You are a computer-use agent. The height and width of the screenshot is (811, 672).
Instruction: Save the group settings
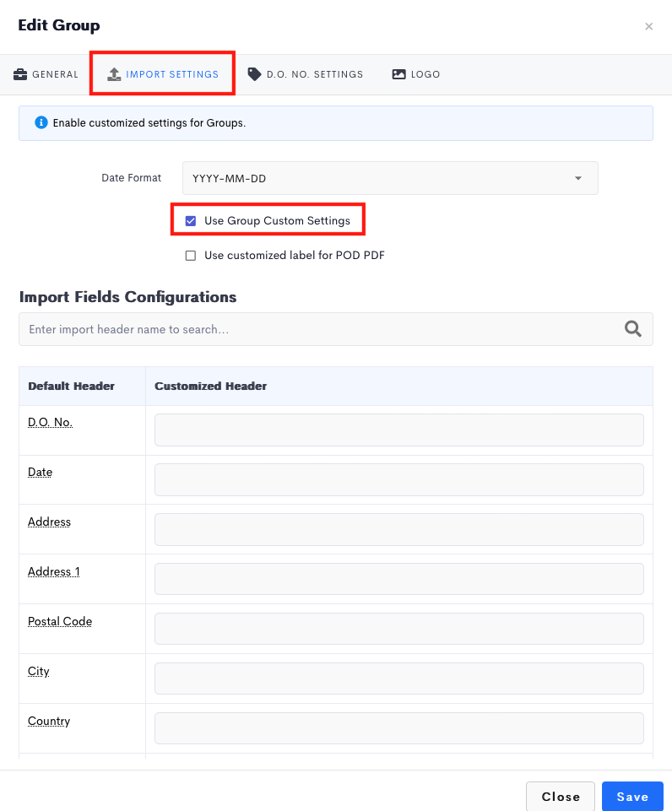click(x=632, y=797)
